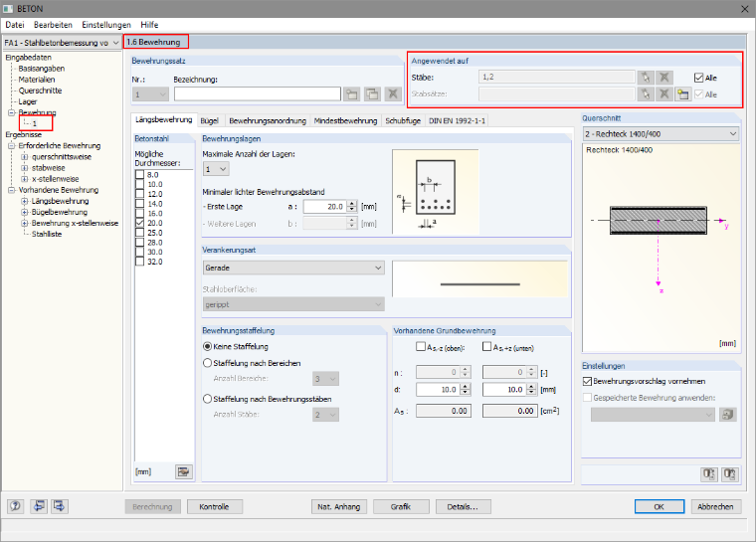756x542 pixels.
Task: Select Querschnitte in the navigator tree
Action: coord(40,90)
